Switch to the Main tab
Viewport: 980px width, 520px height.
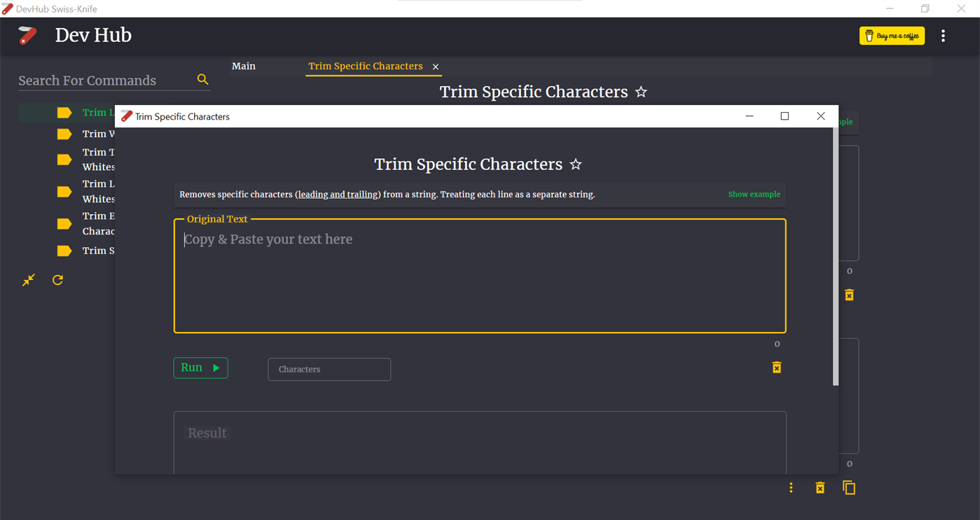pyautogui.click(x=244, y=66)
